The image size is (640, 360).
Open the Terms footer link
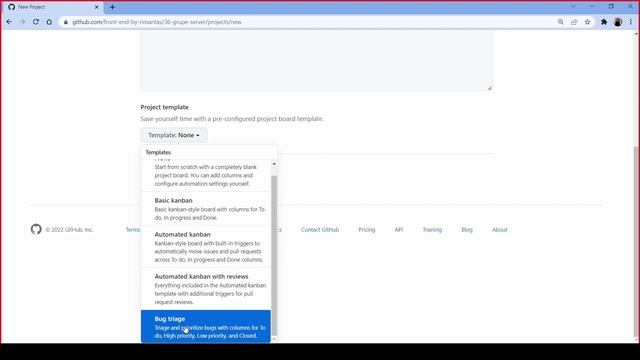133,230
